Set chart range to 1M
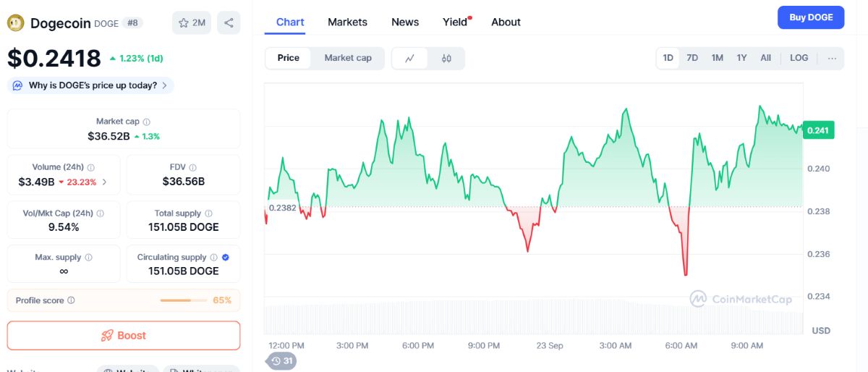The height and width of the screenshot is (372, 868). tap(717, 58)
